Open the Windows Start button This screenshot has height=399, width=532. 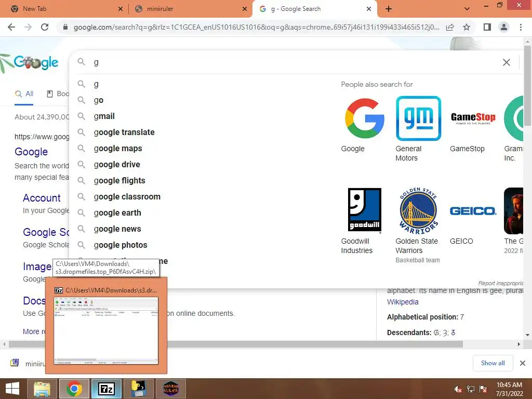12,389
